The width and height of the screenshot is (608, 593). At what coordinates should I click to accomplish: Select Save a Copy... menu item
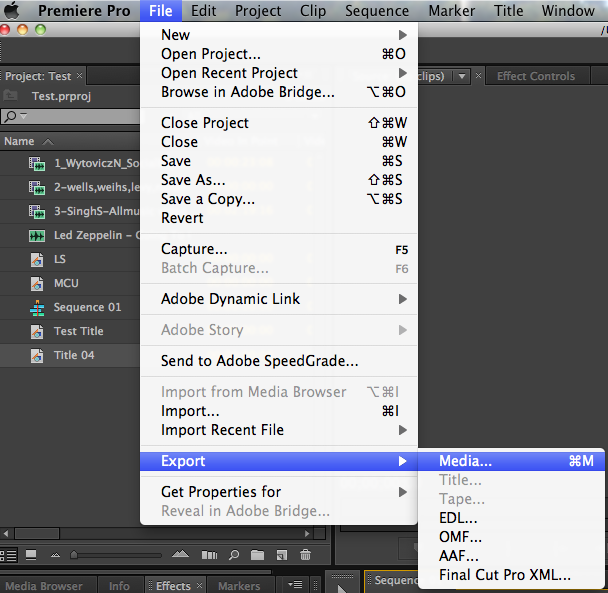coord(279,199)
